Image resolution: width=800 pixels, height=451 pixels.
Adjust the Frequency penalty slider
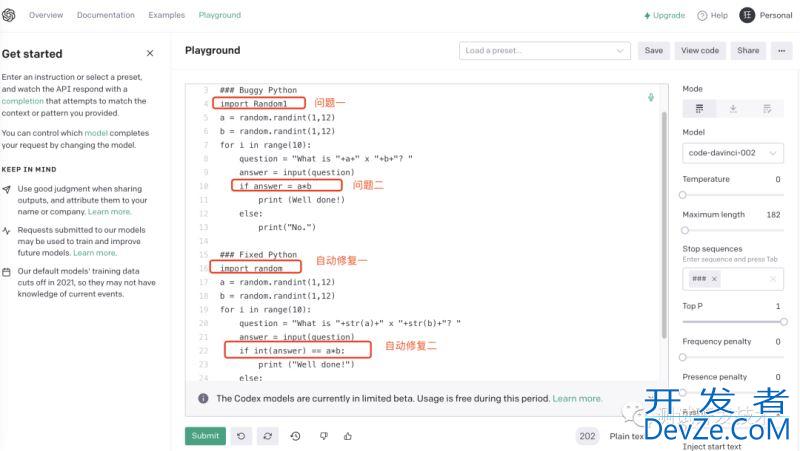tap(683, 357)
